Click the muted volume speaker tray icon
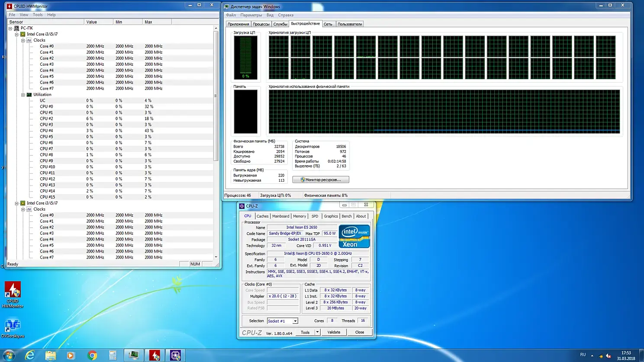 [x=609, y=356]
